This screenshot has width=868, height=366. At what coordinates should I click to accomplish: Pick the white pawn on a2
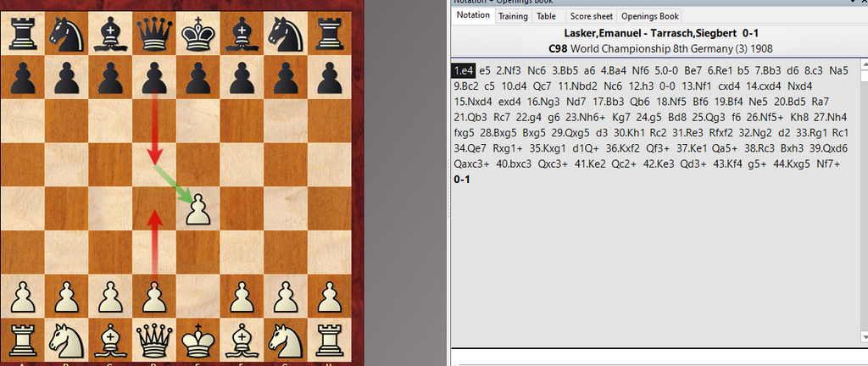23,297
